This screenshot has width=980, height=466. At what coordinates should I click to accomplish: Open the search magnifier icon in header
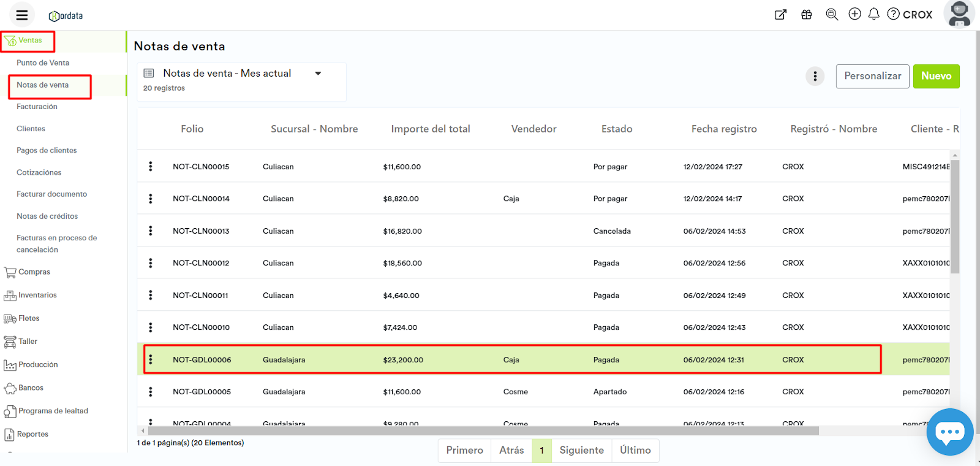[831, 15]
